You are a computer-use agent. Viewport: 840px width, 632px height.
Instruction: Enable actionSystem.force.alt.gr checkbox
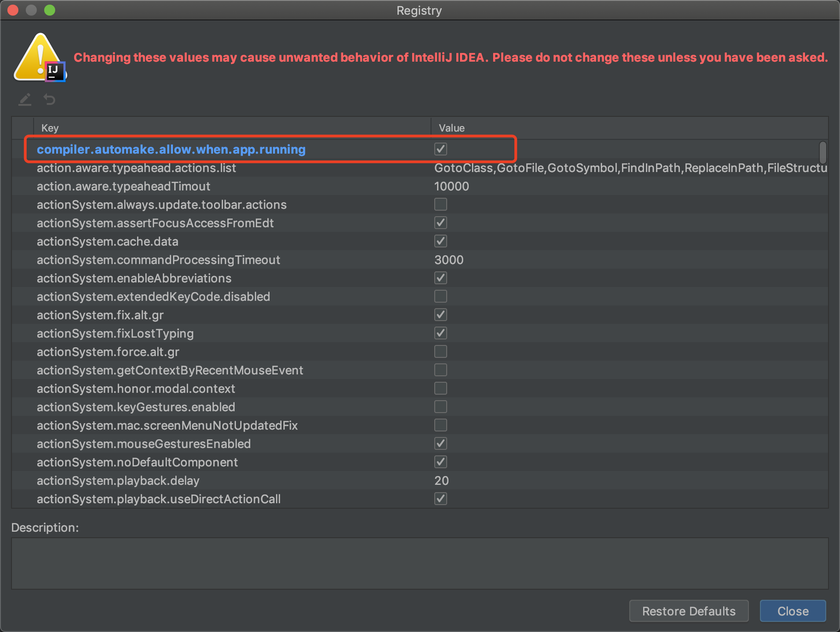tap(441, 351)
